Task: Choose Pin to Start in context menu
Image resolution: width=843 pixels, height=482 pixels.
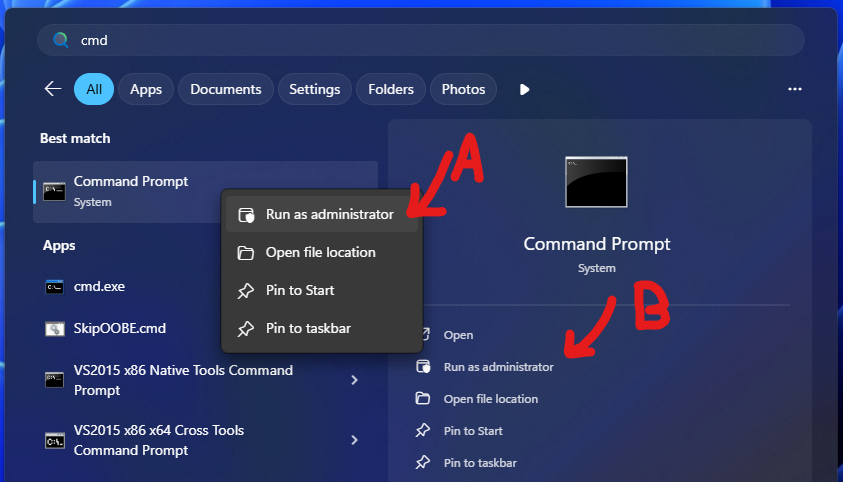Action: pos(322,291)
